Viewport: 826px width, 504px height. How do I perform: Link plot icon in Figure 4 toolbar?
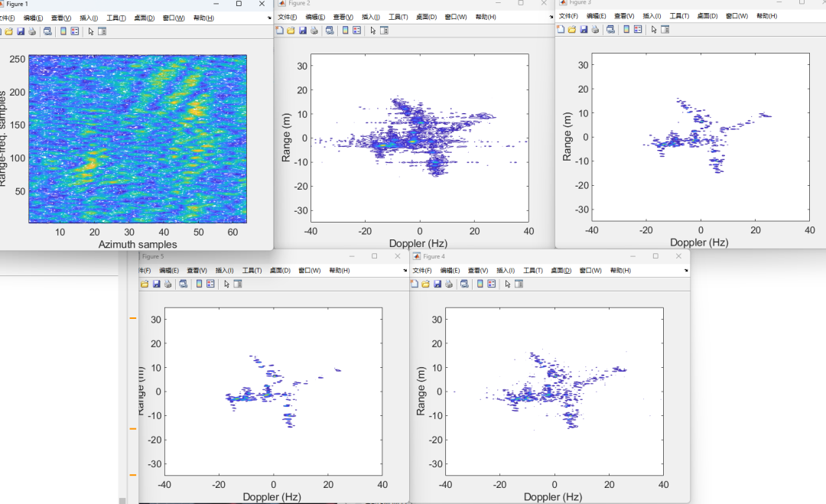click(464, 284)
